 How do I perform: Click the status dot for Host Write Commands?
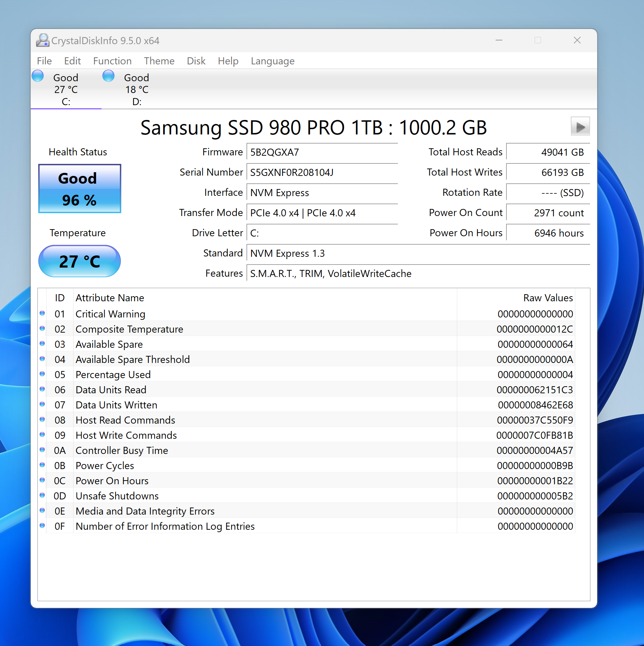[42, 435]
